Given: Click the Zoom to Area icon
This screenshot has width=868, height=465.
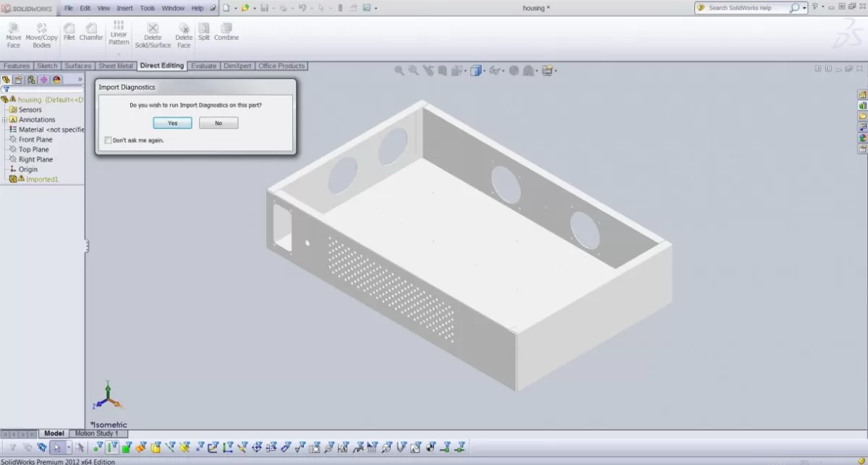Looking at the screenshot, I should tap(413, 70).
